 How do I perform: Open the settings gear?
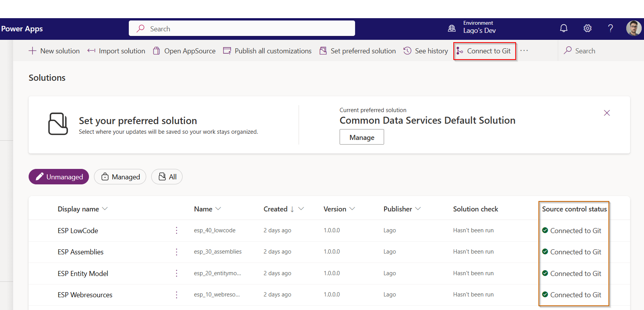click(x=588, y=28)
